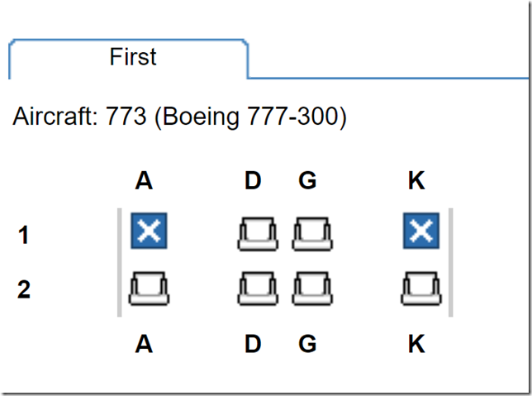Click the bottom column A label
532x396 pixels.
144,344
